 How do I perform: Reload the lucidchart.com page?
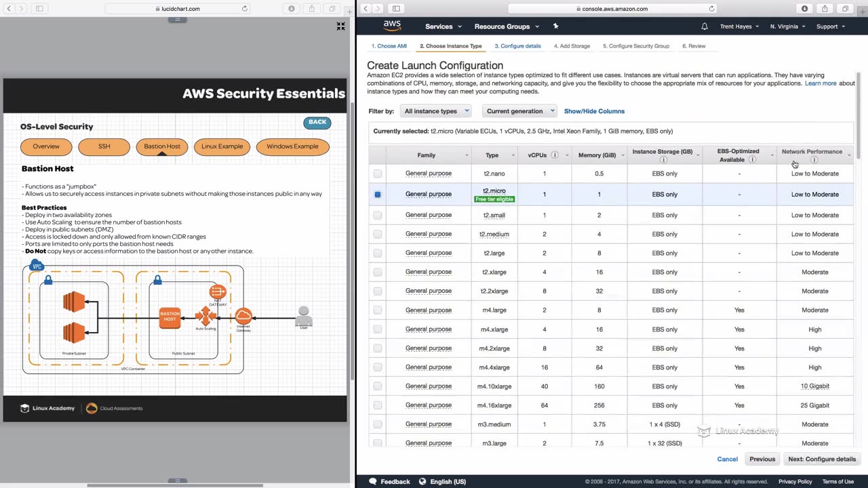[x=245, y=9]
